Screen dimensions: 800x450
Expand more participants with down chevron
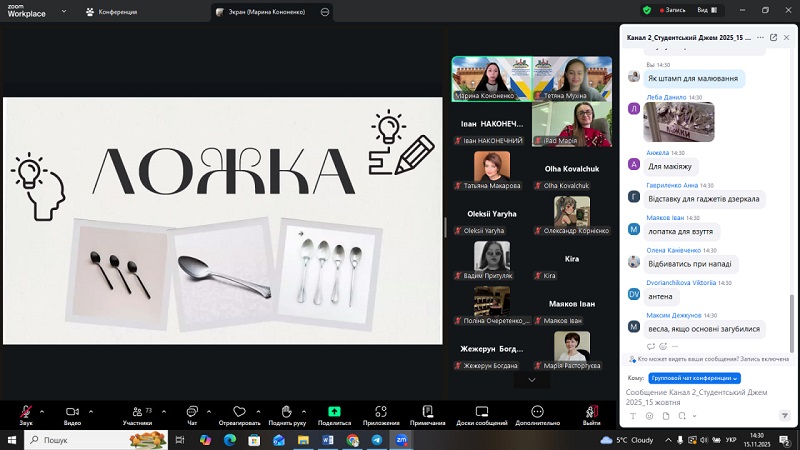click(x=532, y=380)
